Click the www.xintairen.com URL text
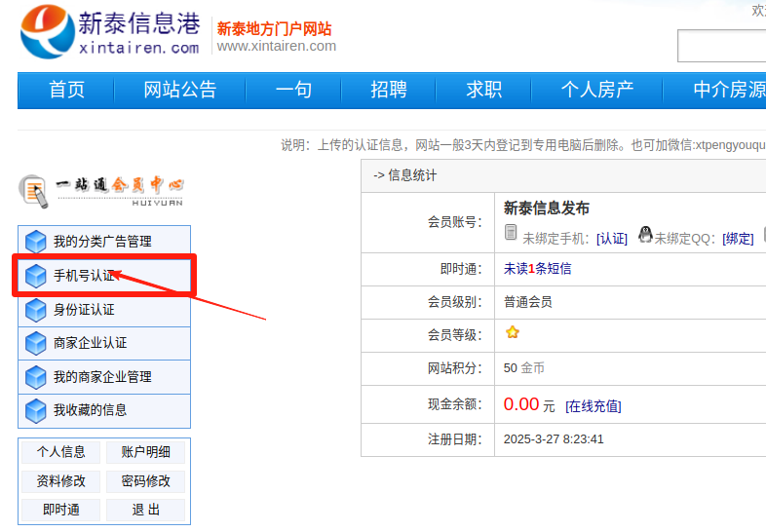The height and width of the screenshot is (532, 766). pos(277,47)
